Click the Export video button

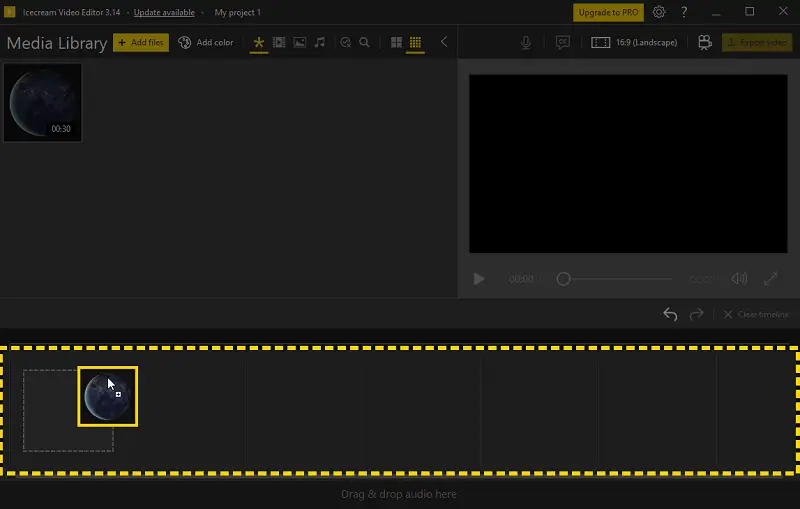click(x=757, y=42)
